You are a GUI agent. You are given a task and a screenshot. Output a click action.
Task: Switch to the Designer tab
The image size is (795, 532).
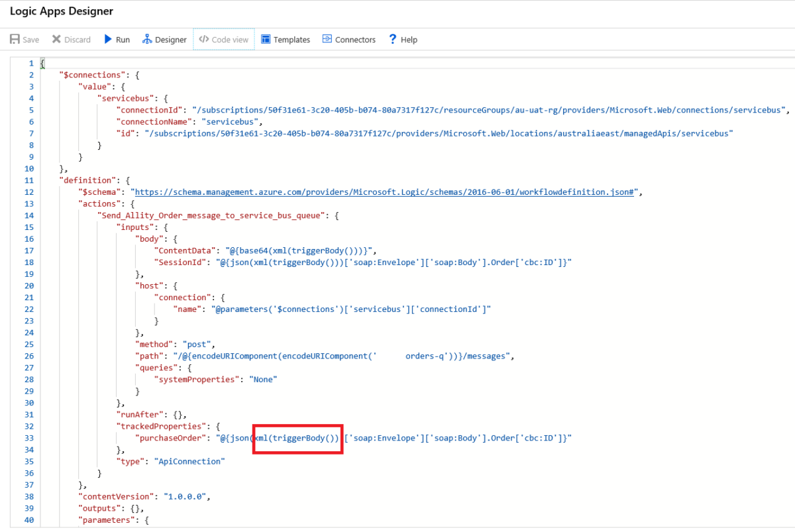coord(164,39)
